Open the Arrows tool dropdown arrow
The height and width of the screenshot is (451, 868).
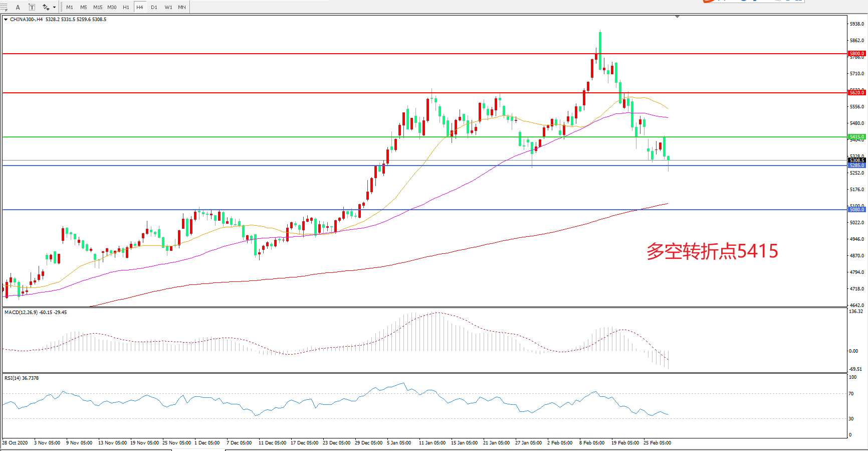pyautogui.click(x=54, y=7)
